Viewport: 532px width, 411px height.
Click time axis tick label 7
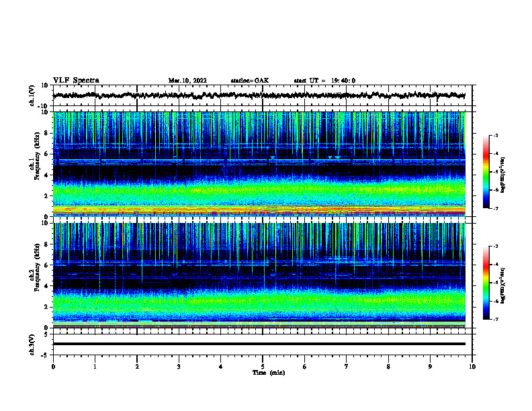tap(347, 367)
